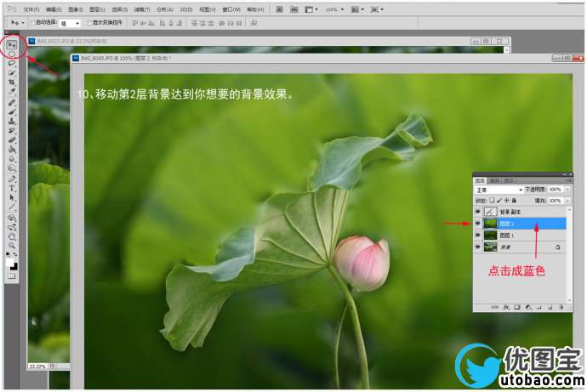Toggle visibility of the 背景 副本 layer
This screenshot has width=587, height=392.
coord(477,211)
